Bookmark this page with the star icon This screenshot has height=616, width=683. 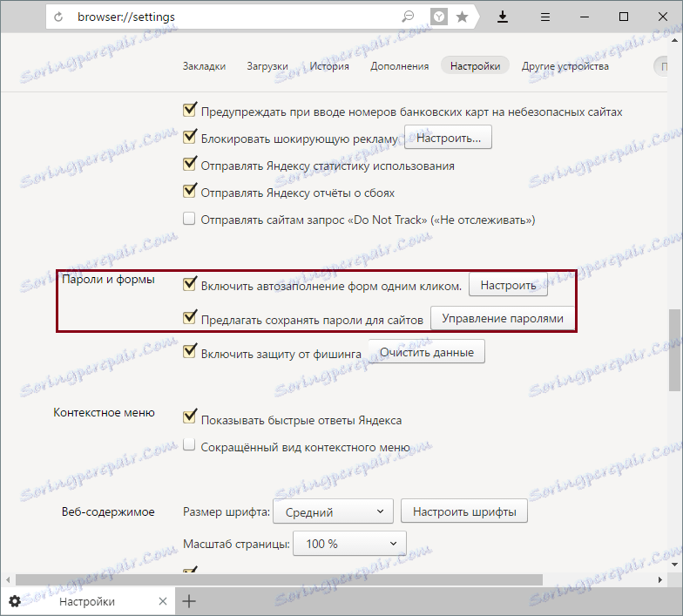(x=462, y=17)
